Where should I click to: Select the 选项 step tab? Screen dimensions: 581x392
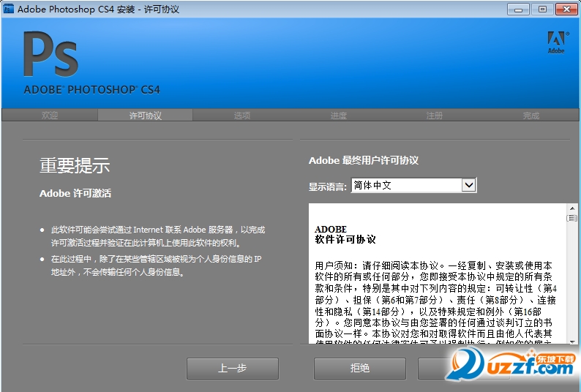click(x=242, y=116)
